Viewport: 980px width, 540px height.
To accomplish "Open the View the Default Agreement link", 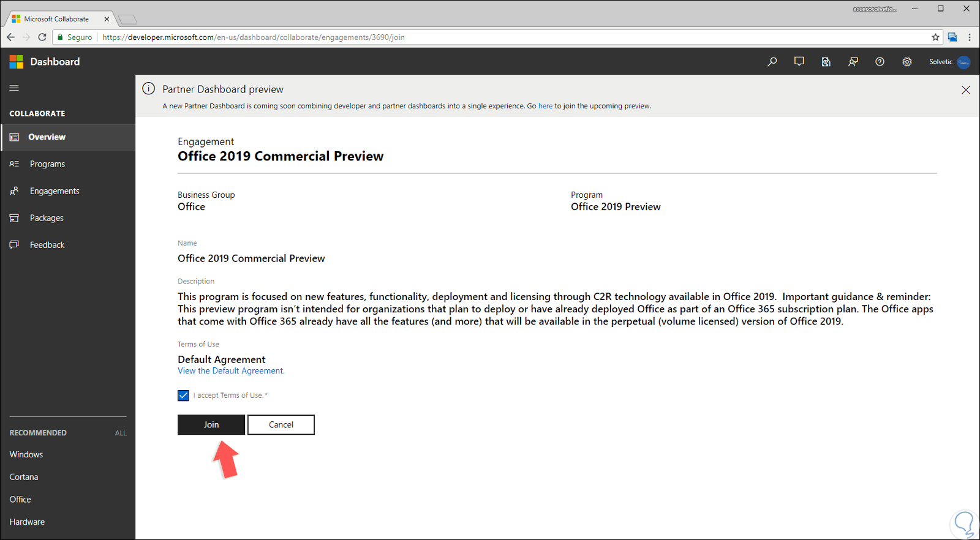I will (231, 371).
